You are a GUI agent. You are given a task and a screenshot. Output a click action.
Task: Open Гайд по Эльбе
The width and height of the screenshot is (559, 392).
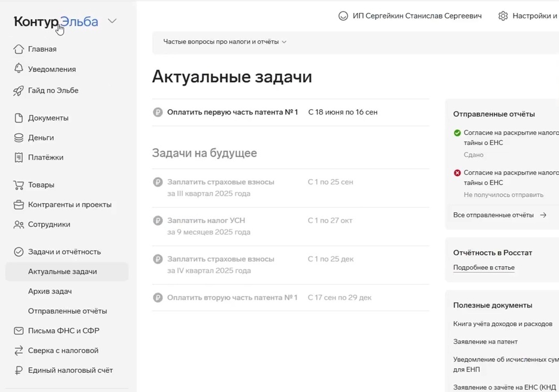pos(53,91)
